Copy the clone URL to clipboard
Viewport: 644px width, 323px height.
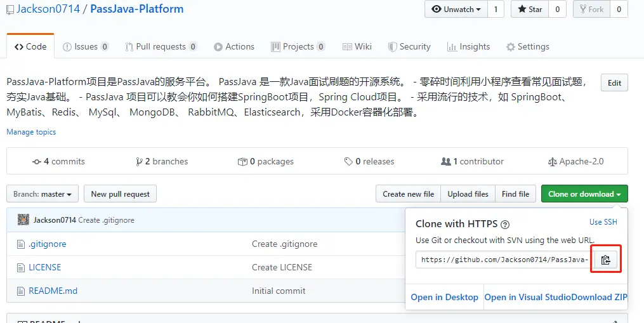[x=605, y=260]
